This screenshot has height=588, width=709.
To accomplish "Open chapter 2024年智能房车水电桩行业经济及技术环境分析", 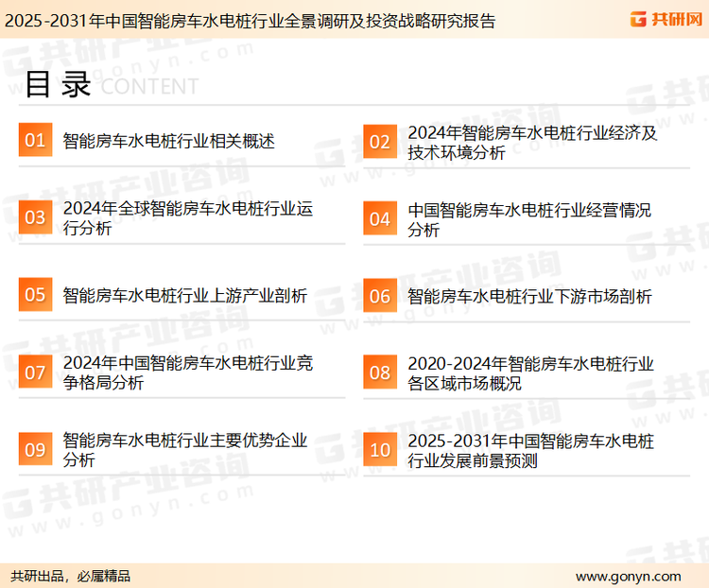I will (x=532, y=143).
